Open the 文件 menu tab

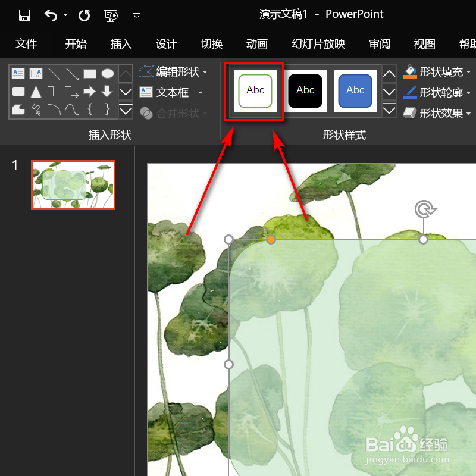[x=26, y=43]
